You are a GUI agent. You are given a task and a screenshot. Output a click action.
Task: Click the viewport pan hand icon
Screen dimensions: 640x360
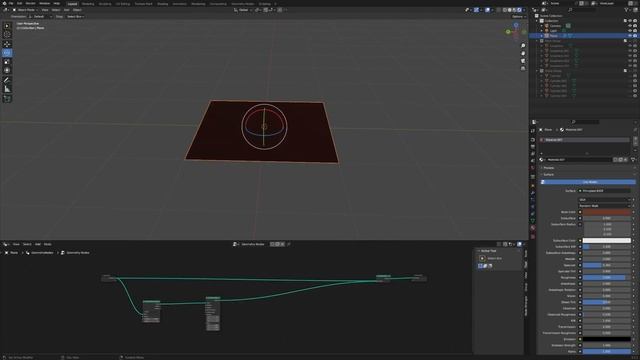click(x=523, y=53)
